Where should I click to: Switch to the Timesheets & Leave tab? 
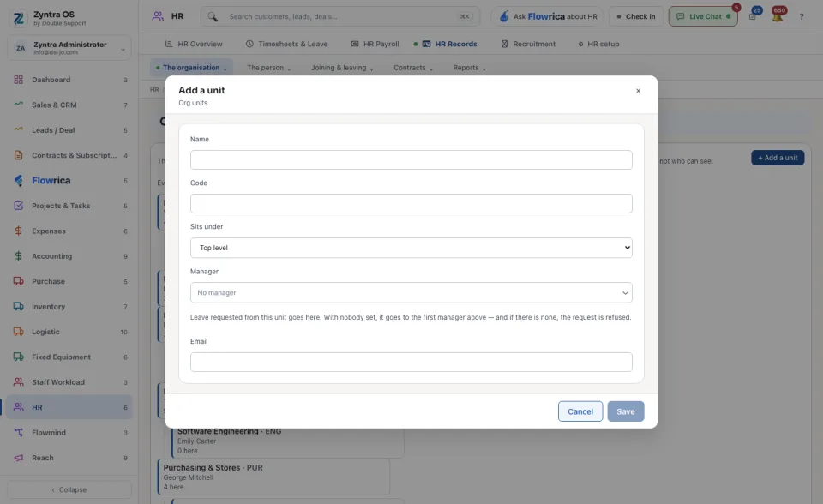pos(286,44)
